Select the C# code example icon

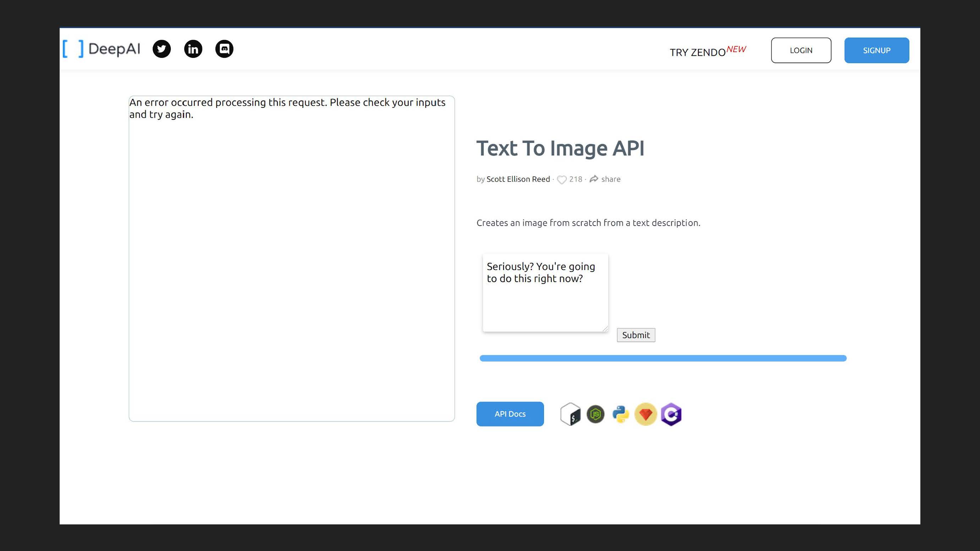point(671,414)
